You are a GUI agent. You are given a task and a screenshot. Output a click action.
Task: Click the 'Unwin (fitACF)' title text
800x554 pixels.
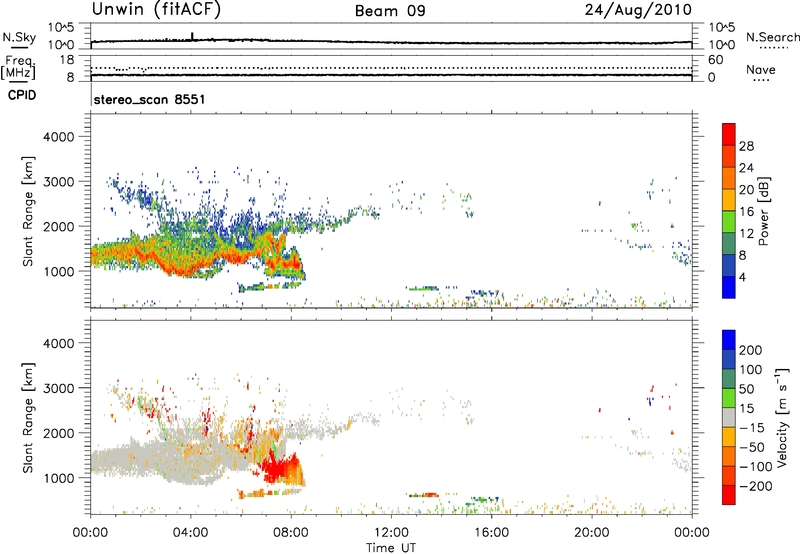(x=156, y=10)
